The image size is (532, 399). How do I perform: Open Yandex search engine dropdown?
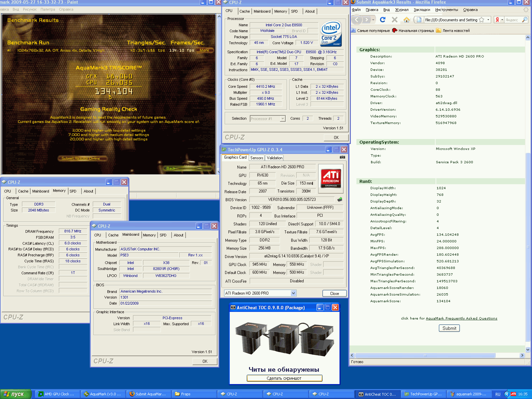(502, 20)
